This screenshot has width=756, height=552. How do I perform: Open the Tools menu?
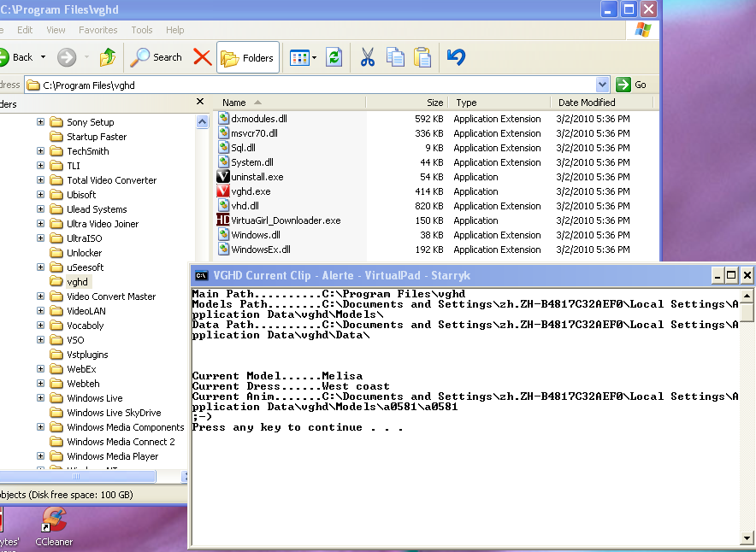tap(142, 30)
